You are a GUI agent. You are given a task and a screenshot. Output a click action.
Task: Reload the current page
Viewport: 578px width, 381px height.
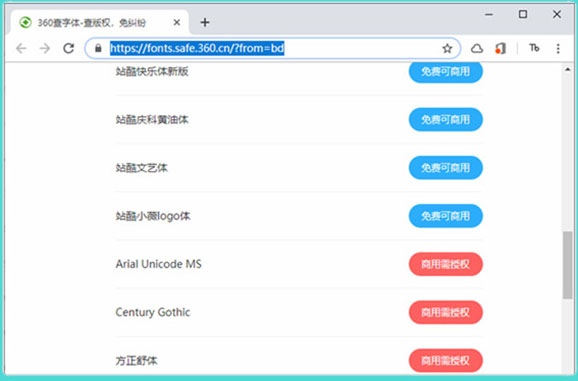click(x=69, y=48)
